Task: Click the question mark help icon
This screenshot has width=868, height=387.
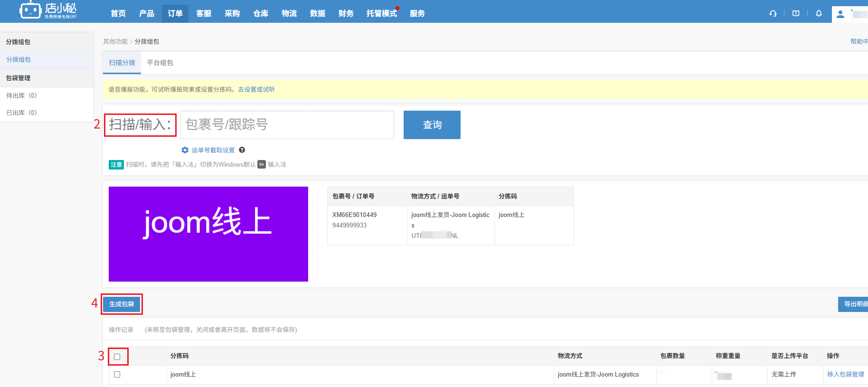Action: tap(242, 150)
